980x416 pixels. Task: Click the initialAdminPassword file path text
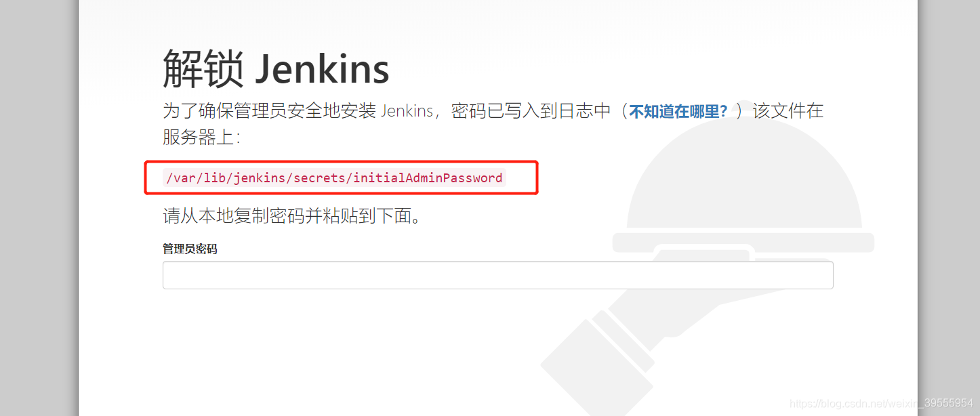(x=334, y=178)
